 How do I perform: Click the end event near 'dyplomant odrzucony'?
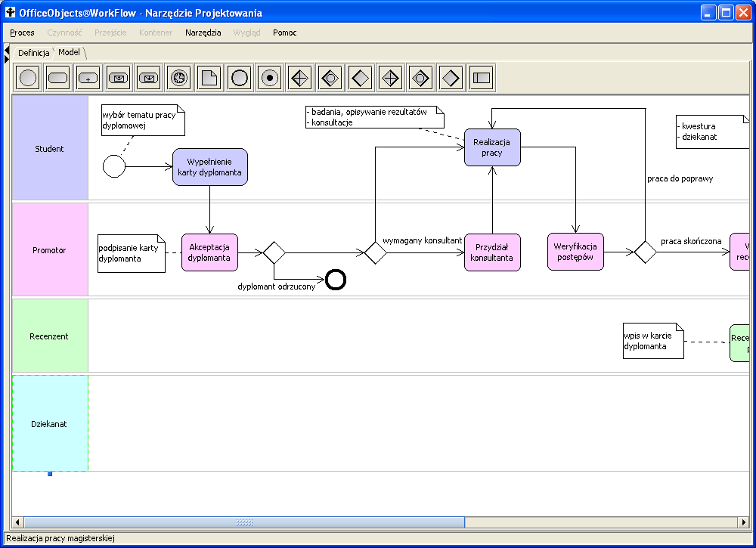pos(336,280)
